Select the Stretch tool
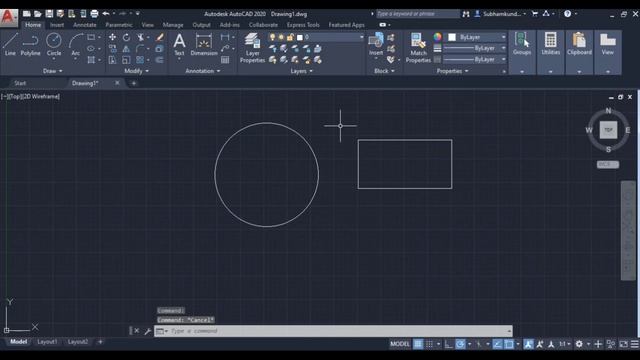The width and height of the screenshot is (640, 360). coord(112,60)
